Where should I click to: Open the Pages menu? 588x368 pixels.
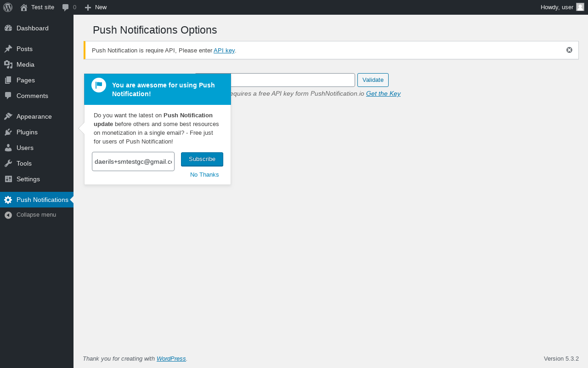[x=37, y=80]
